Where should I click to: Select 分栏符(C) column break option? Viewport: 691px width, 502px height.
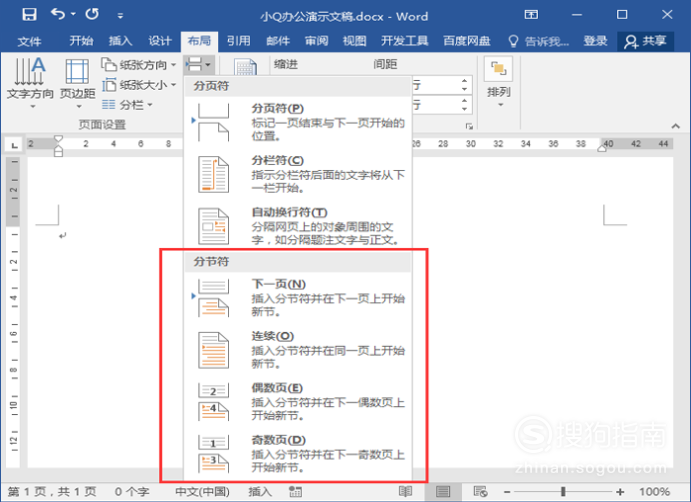(x=298, y=174)
